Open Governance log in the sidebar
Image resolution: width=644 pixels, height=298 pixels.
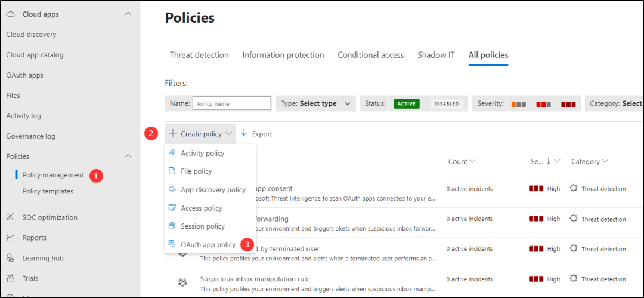pos(31,136)
